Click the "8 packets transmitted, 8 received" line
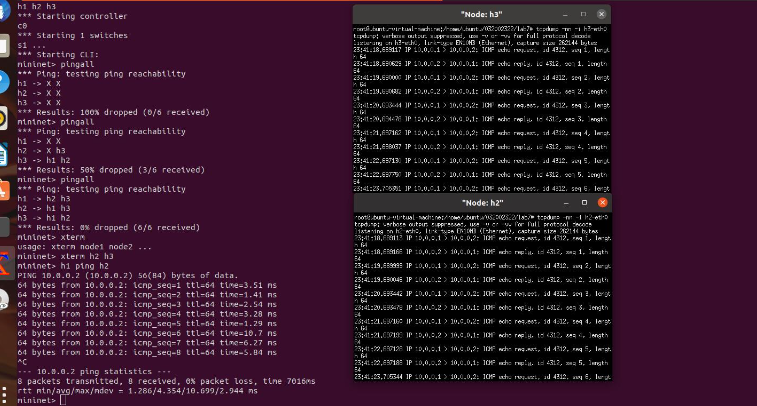The image size is (757, 406). pos(167,381)
